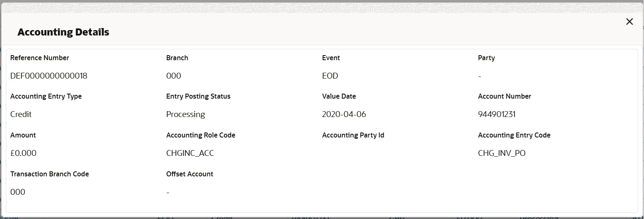Click the Value Date label
The image size is (644, 219).
tap(339, 96)
